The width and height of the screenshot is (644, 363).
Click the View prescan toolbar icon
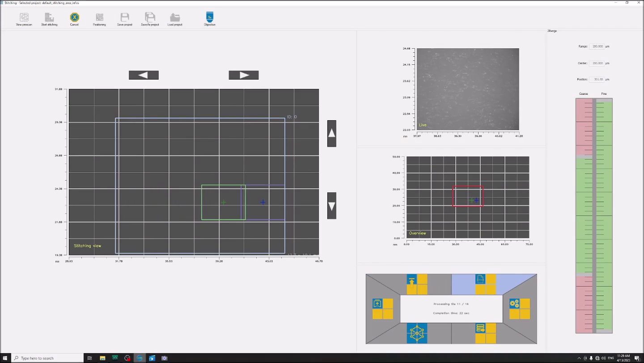[24, 18]
